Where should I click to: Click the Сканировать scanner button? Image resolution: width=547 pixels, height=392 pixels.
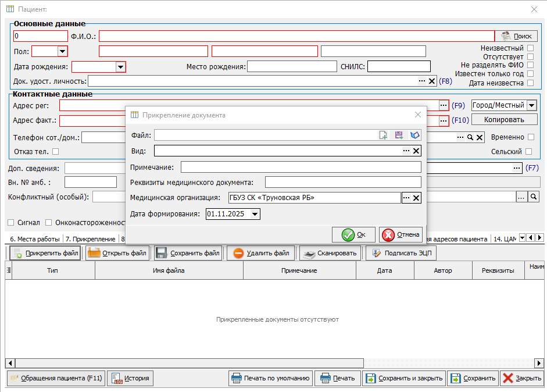pyautogui.click(x=330, y=253)
